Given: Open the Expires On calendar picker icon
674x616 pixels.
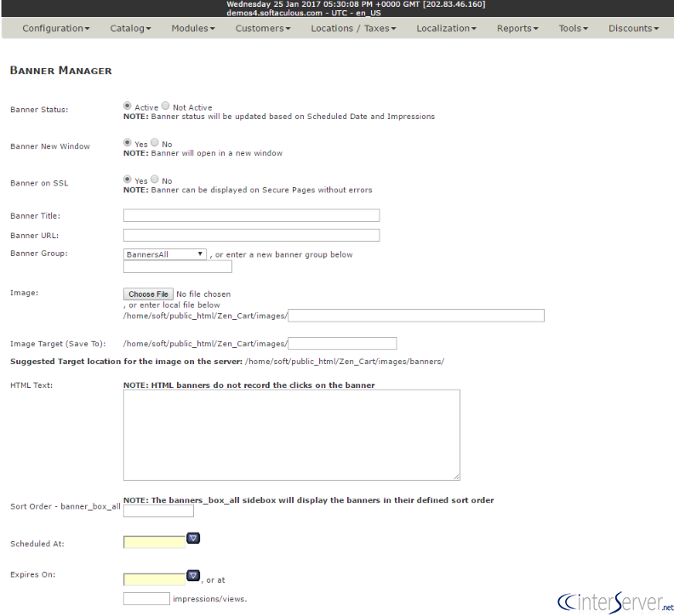Looking at the screenshot, I should 193,575.
